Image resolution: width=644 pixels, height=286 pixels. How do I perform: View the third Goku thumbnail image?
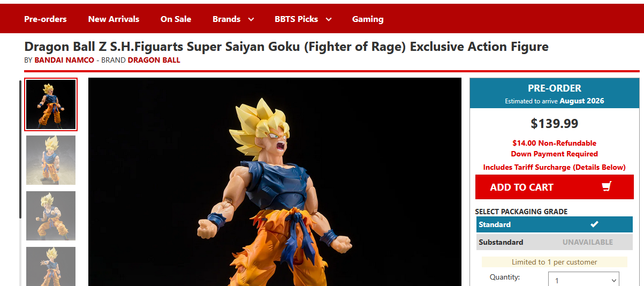pyautogui.click(x=51, y=216)
